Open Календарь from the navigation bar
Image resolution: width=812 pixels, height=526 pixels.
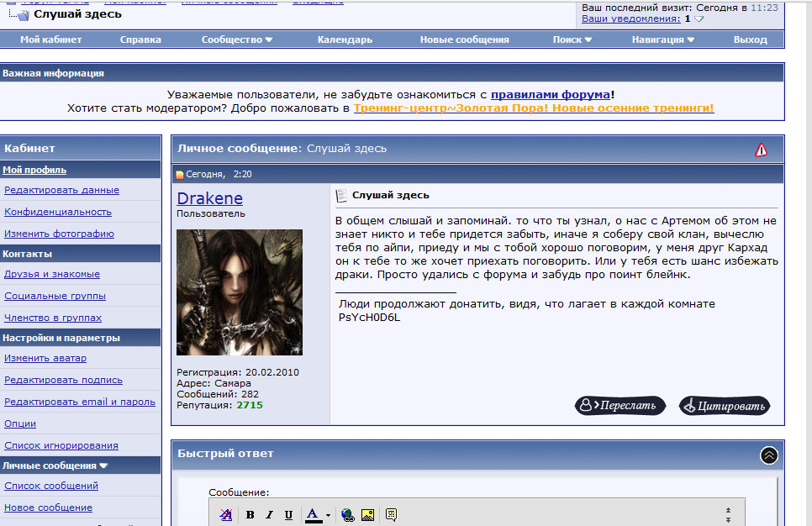coord(345,39)
